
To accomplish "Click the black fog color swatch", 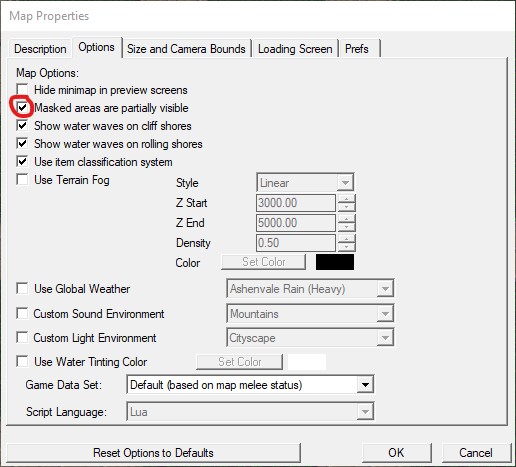I will (x=335, y=262).
